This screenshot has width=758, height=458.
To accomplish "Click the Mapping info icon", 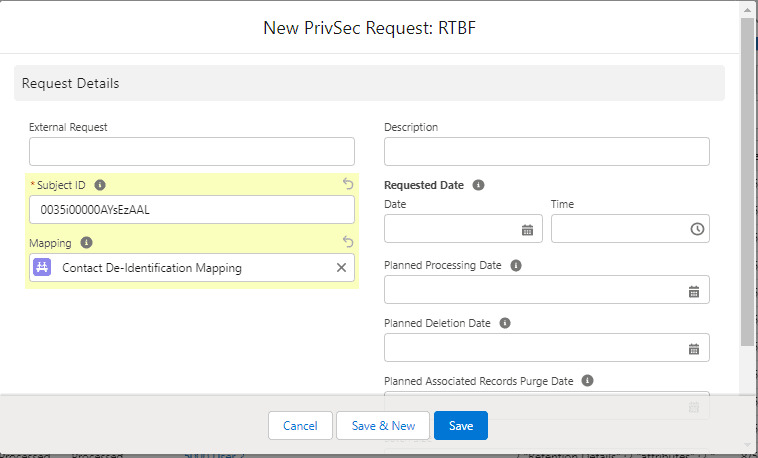I will tap(86, 243).
